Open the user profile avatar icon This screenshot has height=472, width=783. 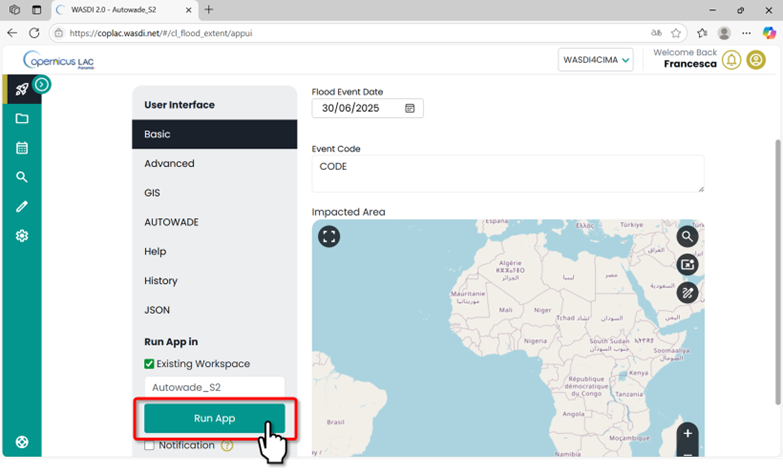[756, 60]
